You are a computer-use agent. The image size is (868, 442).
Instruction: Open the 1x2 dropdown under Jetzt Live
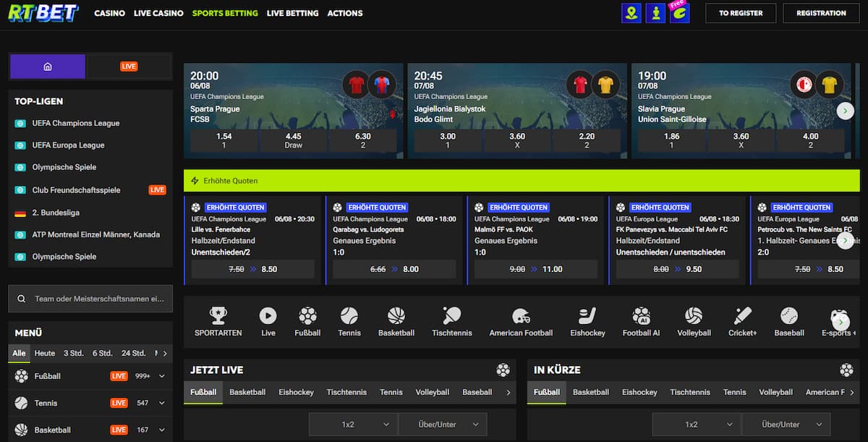coord(353,425)
